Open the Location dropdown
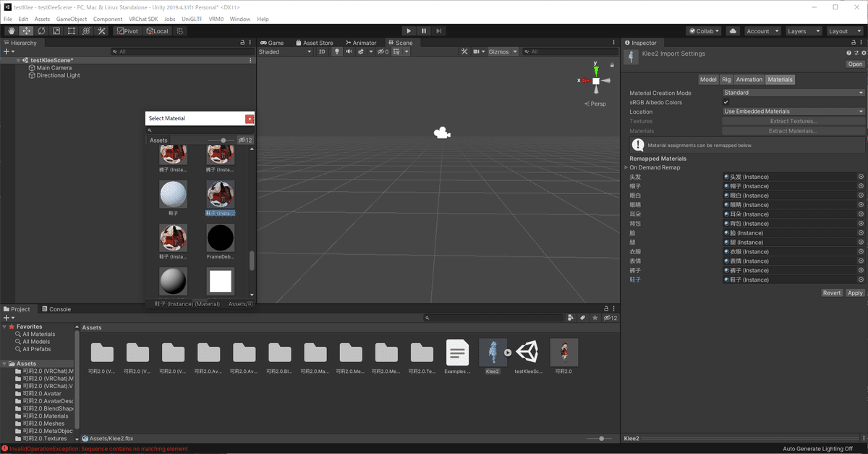 793,112
